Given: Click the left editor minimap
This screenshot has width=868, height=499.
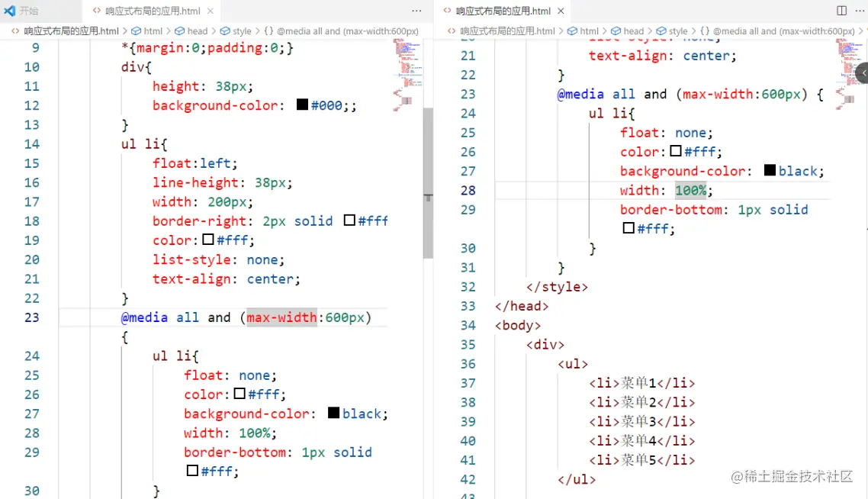Looking at the screenshot, I should (408, 75).
